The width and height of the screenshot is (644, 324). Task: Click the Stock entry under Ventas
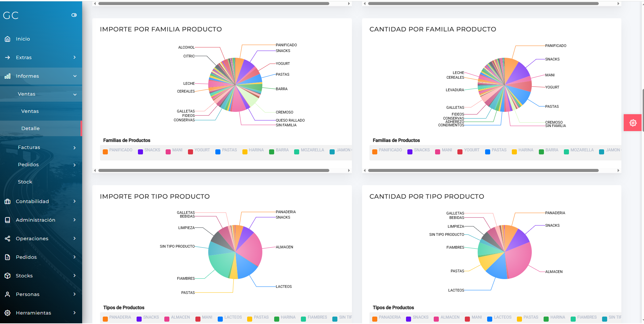coord(25,181)
